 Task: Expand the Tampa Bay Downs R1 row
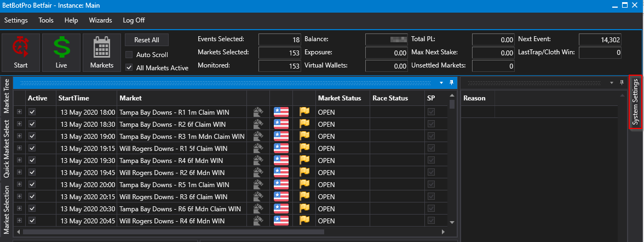click(19, 112)
